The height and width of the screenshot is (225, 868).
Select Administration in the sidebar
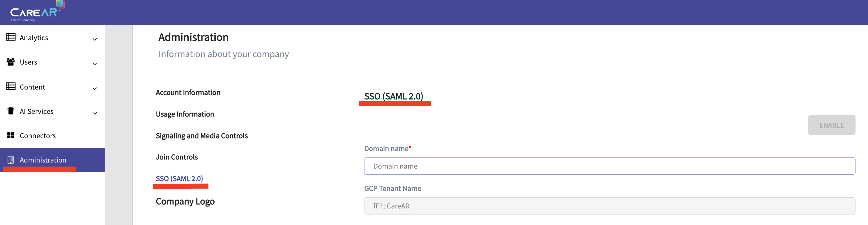pos(43,160)
